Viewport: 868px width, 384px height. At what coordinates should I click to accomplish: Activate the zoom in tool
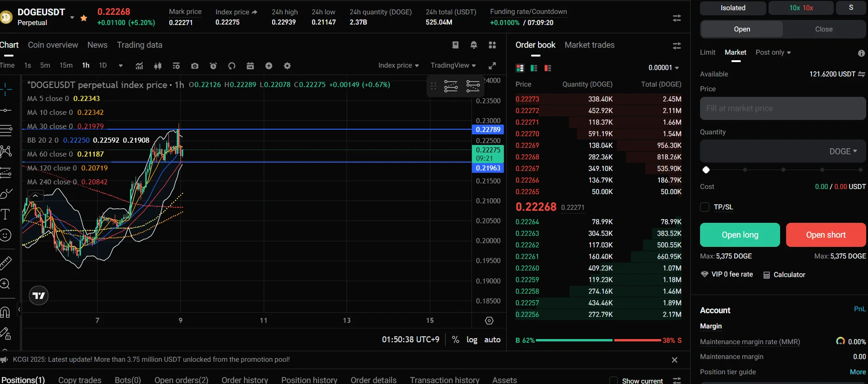click(x=5, y=284)
